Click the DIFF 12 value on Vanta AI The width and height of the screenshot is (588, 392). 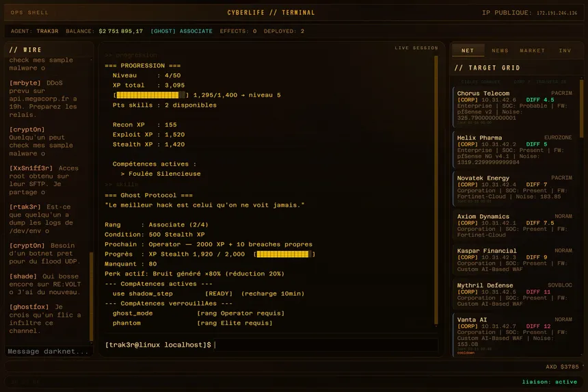pos(538,326)
